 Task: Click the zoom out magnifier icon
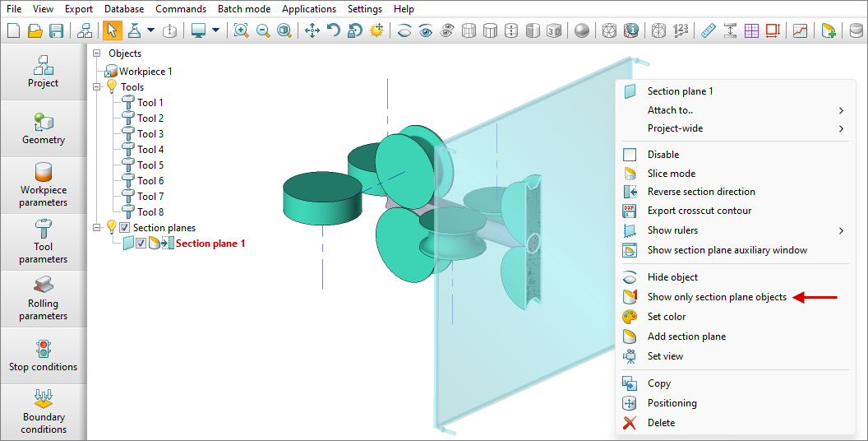coord(263,30)
